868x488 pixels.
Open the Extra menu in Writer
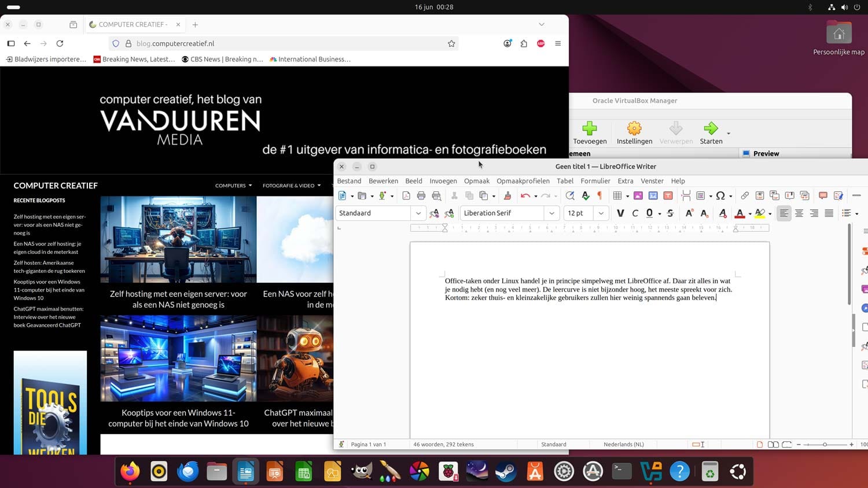pos(626,181)
